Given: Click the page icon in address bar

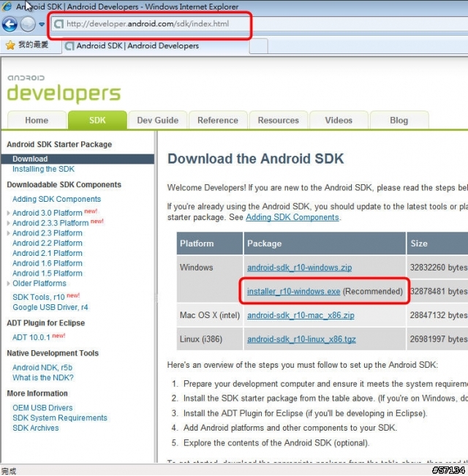Looking at the screenshot, I should tap(59, 24).
